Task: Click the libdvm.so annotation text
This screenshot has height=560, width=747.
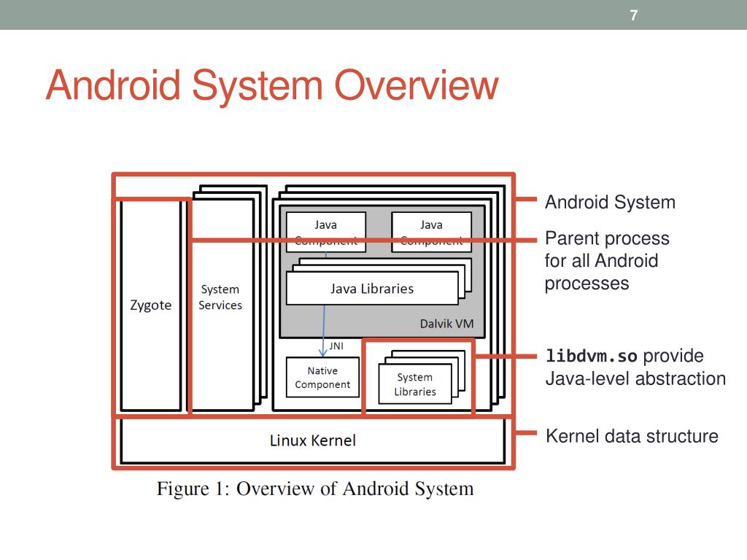Action: coord(635,367)
